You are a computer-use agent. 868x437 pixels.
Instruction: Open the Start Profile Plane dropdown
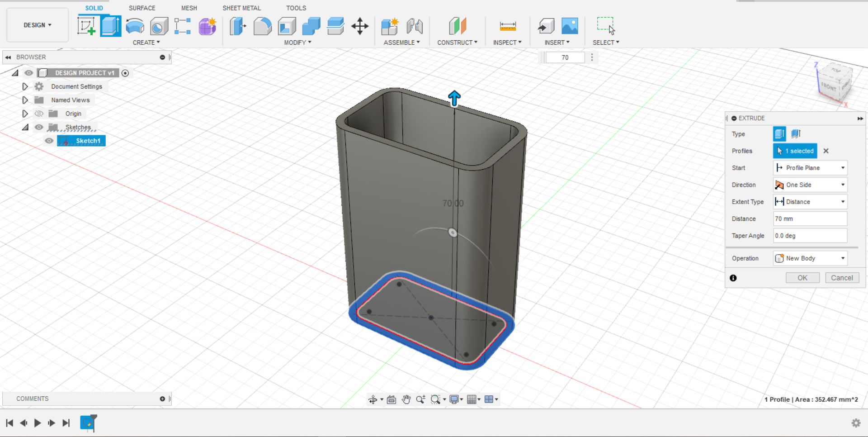pyautogui.click(x=810, y=168)
